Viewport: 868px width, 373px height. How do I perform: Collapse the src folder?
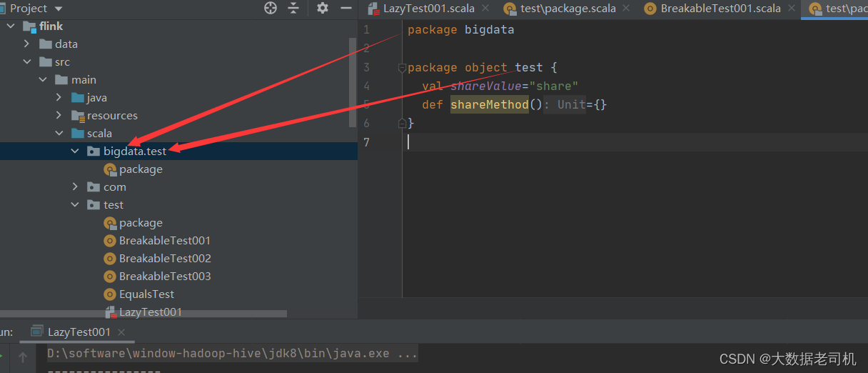[x=27, y=62]
